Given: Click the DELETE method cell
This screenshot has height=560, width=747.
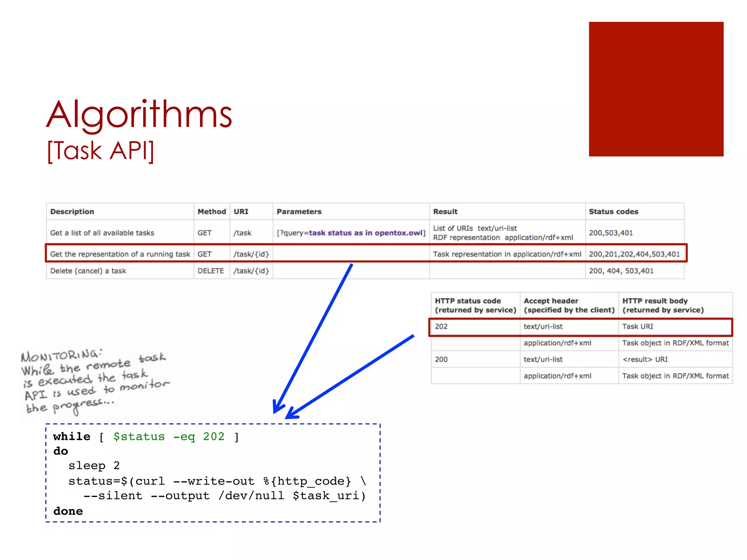Looking at the screenshot, I should click(210, 271).
